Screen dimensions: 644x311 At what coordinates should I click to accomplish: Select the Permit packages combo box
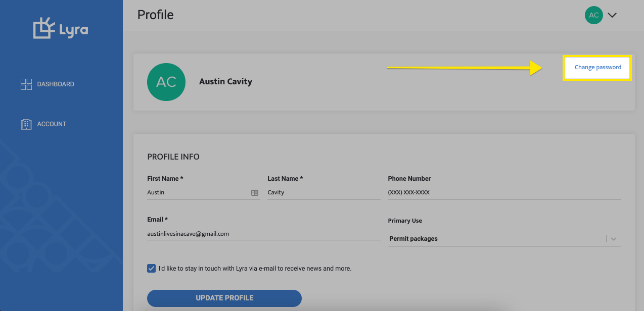click(504, 239)
